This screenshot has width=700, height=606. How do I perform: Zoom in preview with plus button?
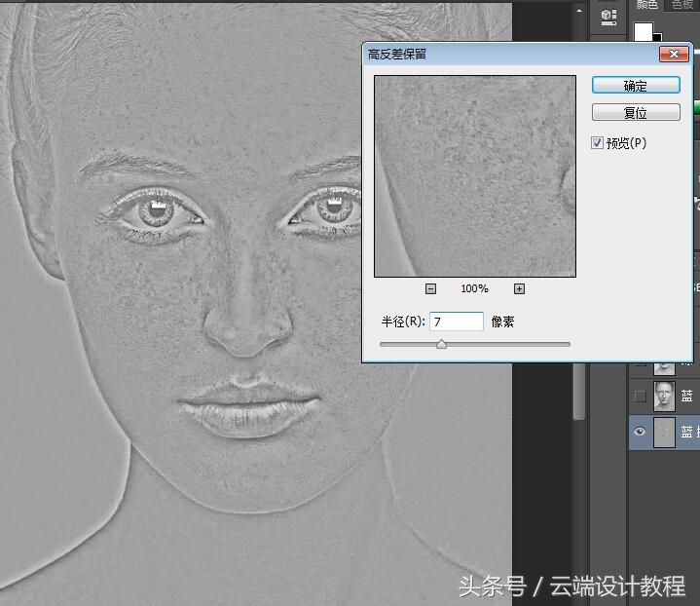pos(519,288)
